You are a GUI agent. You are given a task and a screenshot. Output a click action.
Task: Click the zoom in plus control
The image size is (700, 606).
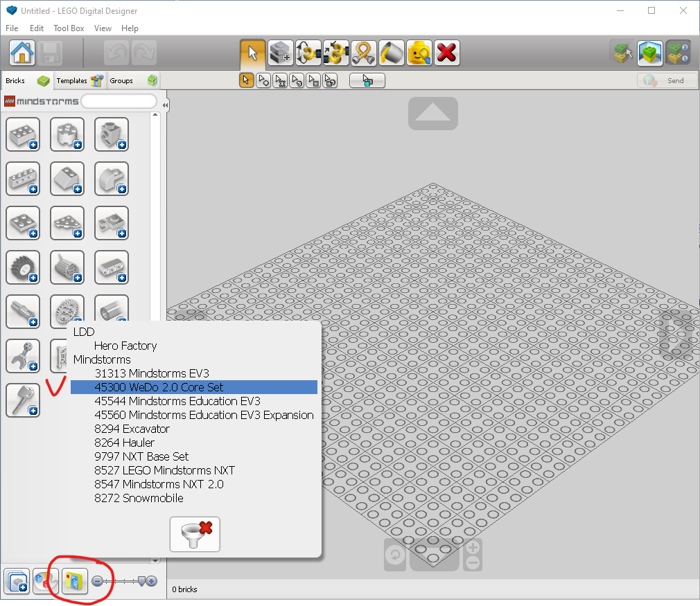tap(473, 547)
